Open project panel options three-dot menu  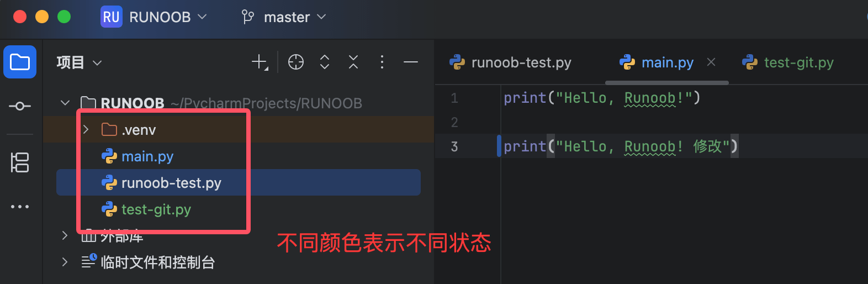click(x=382, y=62)
